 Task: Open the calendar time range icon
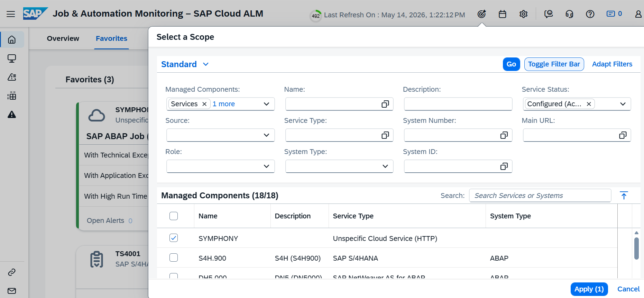(503, 14)
